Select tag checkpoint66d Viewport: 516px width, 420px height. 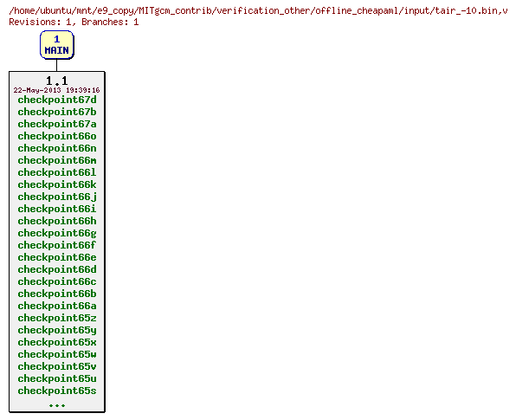tap(57, 269)
